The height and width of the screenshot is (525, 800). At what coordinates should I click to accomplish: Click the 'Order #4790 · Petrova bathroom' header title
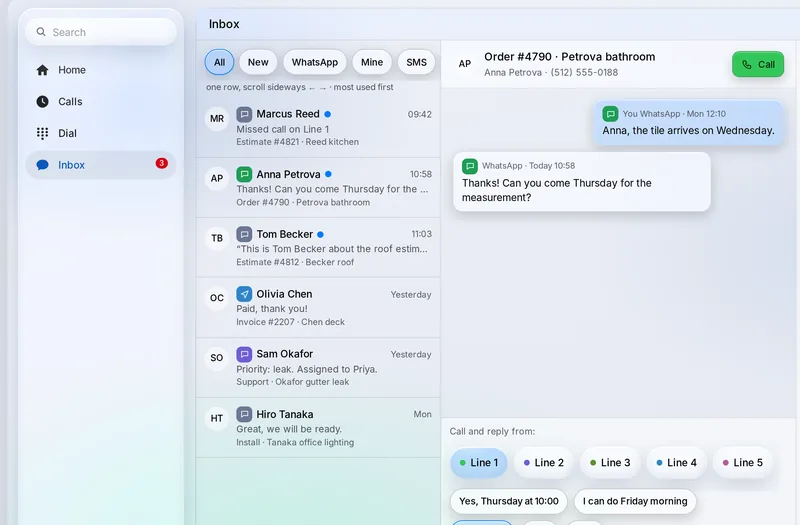569,57
